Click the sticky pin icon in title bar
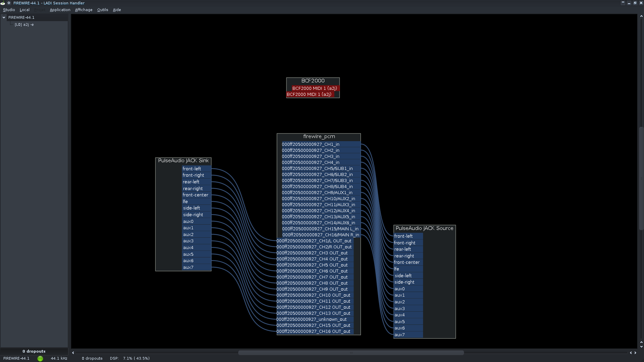 coord(9,3)
